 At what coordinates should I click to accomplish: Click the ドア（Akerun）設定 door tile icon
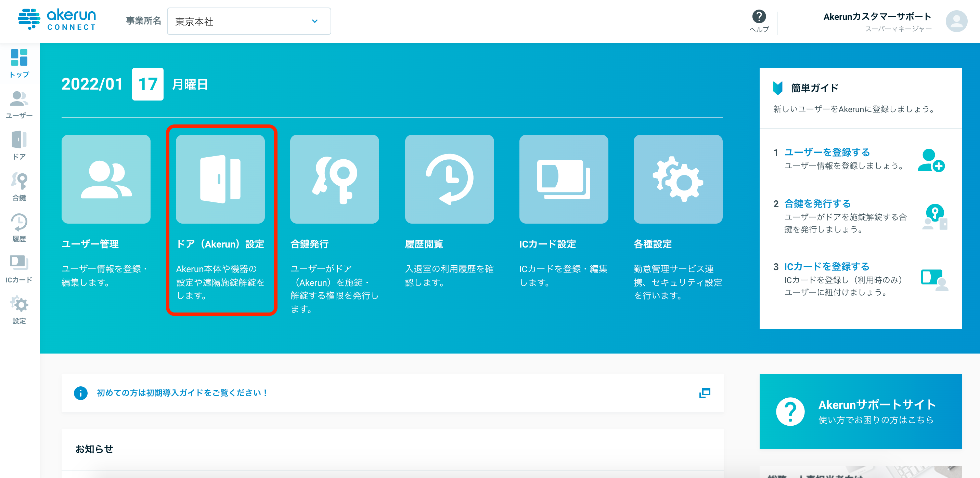220,179
